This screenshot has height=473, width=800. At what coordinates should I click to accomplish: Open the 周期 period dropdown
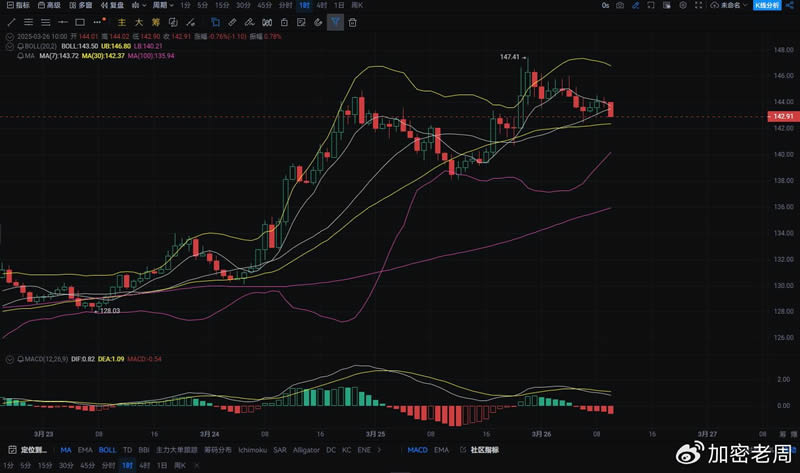click(160, 5)
